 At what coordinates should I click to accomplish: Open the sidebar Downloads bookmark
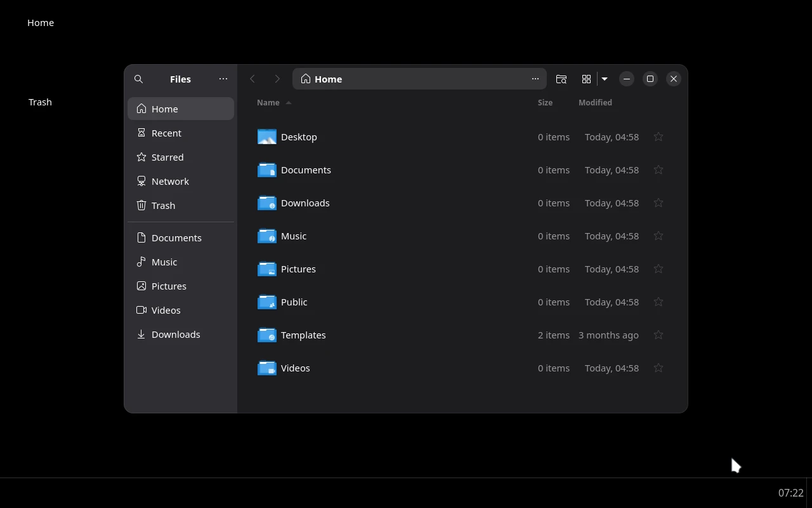(181, 334)
